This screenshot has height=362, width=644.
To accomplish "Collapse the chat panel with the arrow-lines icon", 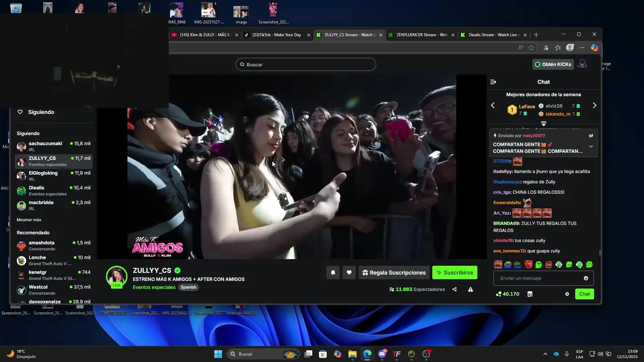I will [x=493, y=82].
